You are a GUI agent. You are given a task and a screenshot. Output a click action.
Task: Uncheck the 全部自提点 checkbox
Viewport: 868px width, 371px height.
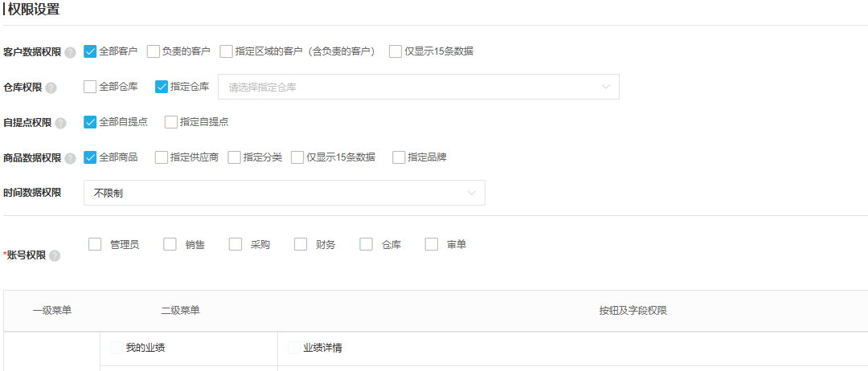90,122
